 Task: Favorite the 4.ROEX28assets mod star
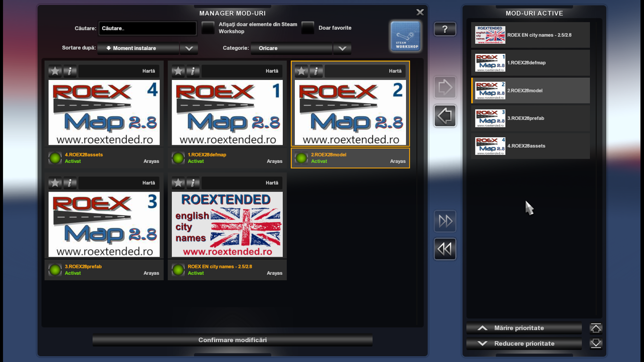pos(55,71)
